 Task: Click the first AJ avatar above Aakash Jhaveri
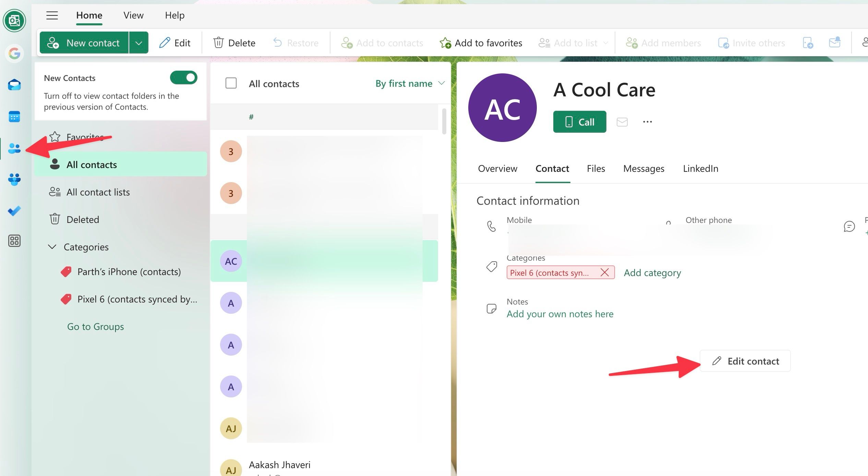click(231, 429)
